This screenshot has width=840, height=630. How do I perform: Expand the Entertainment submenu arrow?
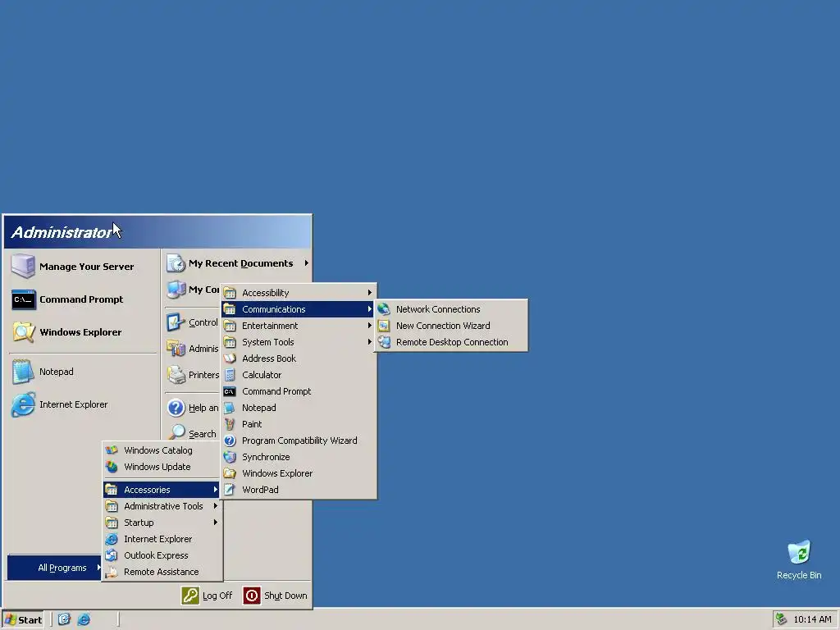370,326
